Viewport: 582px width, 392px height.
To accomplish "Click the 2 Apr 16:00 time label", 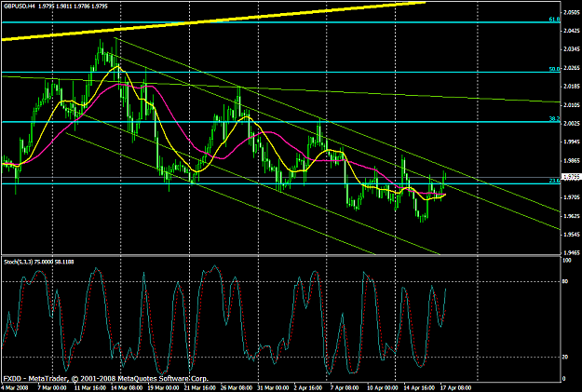I will pos(310,388).
